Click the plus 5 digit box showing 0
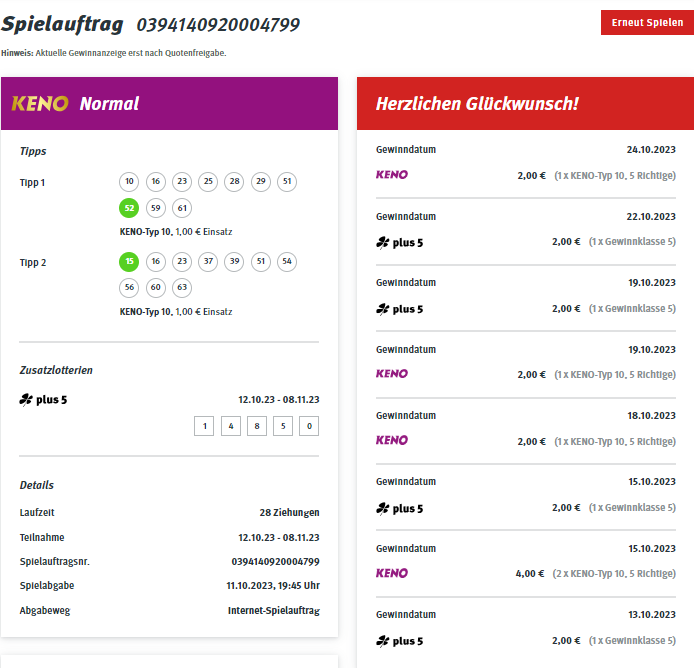The width and height of the screenshot is (694, 668). (309, 426)
